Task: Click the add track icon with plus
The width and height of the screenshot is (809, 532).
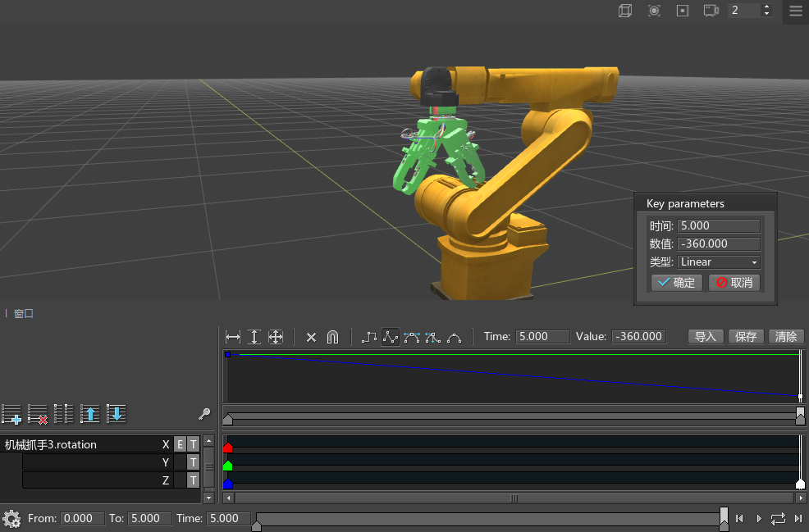Action: [11, 414]
